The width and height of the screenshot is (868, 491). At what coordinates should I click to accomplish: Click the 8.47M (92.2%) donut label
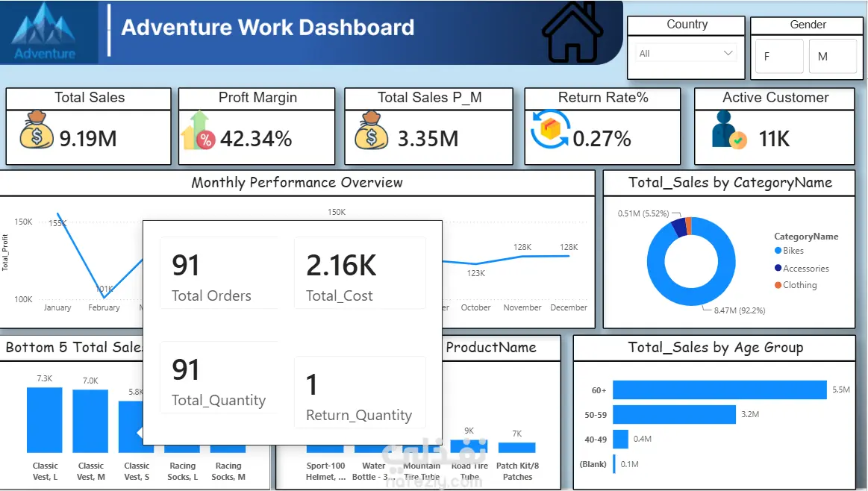(x=740, y=310)
